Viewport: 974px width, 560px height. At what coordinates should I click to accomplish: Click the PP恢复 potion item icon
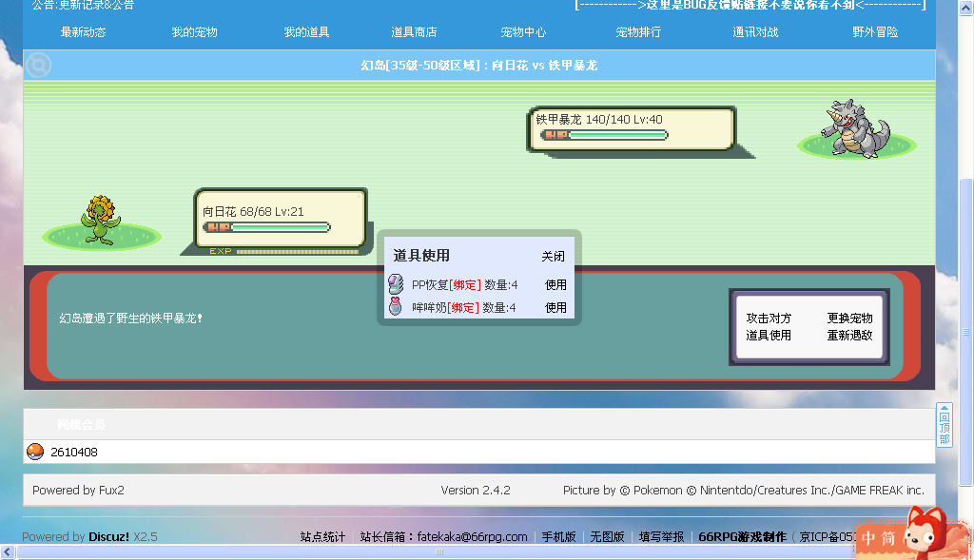(x=396, y=284)
